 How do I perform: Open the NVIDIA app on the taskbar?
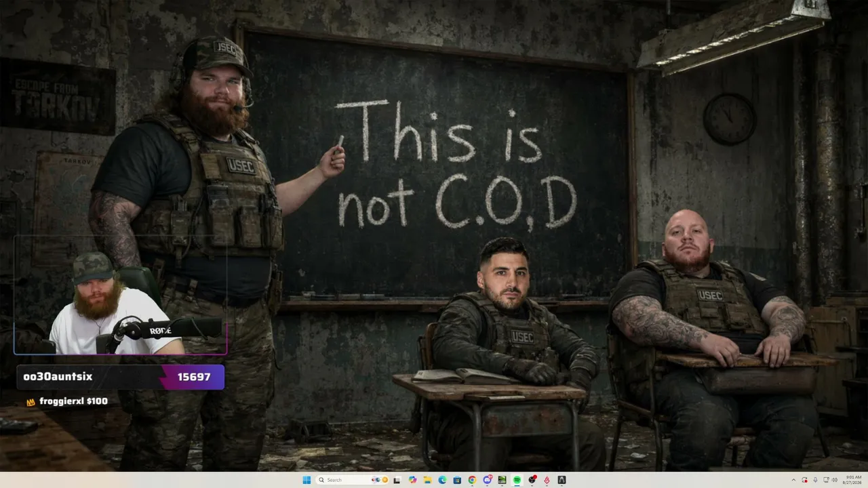click(502, 480)
